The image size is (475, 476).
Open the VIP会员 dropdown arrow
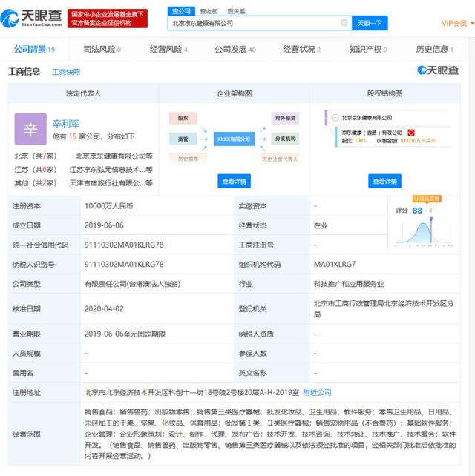(472, 23)
